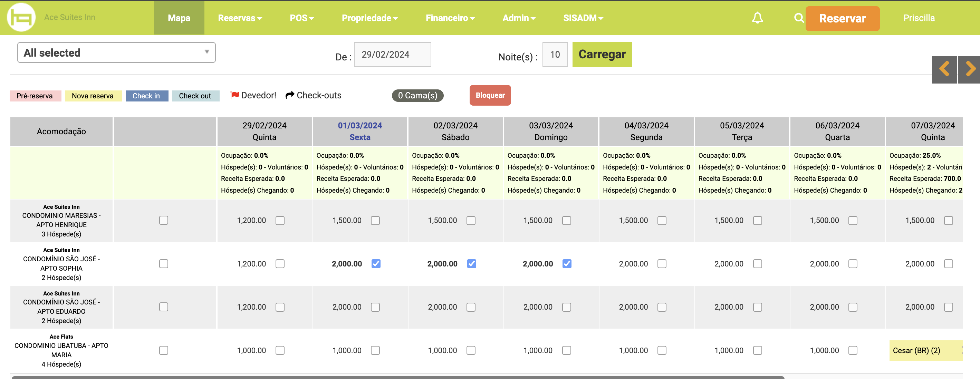Click the Carregar button
980x379 pixels.
pos(602,54)
